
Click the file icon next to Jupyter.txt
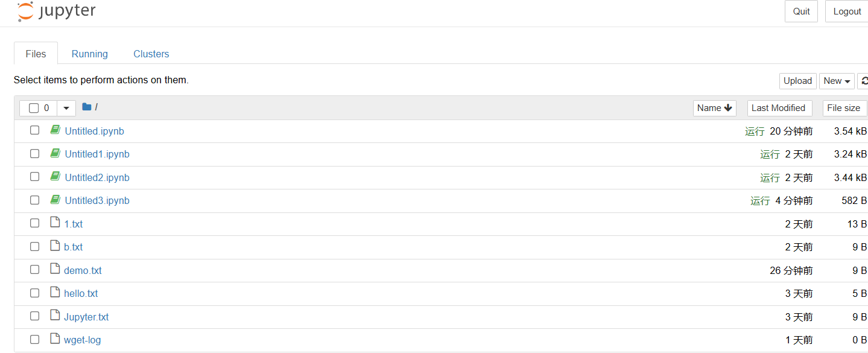pyautogui.click(x=55, y=316)
